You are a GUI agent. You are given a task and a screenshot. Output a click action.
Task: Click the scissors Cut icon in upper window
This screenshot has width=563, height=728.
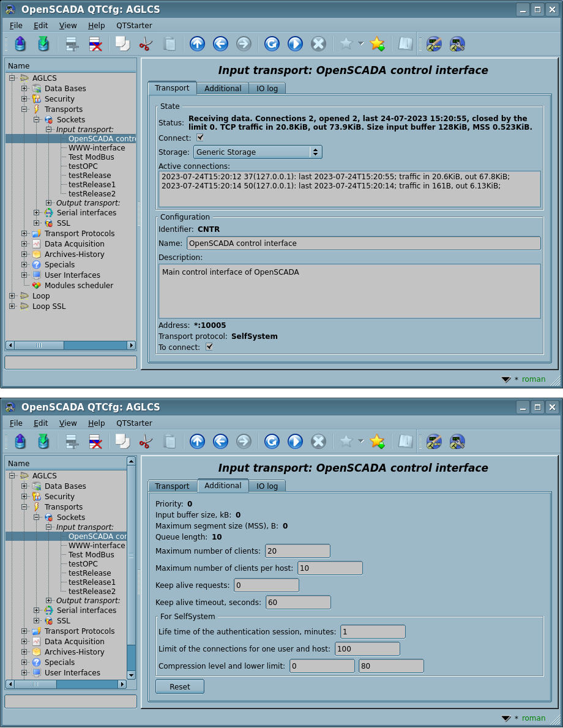(146, 44)
